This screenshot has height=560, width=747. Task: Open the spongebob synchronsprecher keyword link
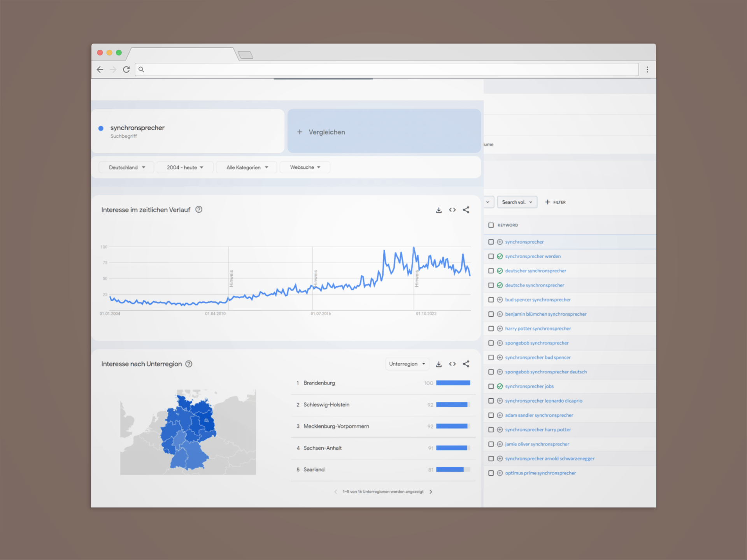click(x=537, y=343)
